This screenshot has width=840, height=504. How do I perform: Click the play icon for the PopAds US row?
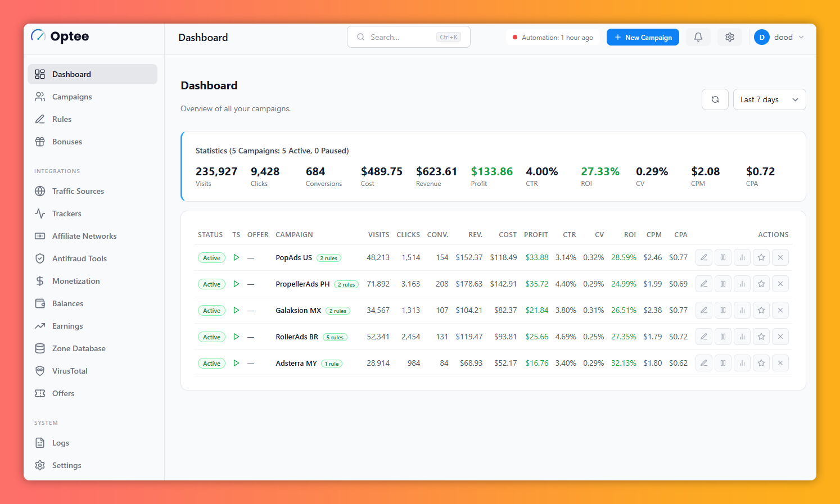236,257
